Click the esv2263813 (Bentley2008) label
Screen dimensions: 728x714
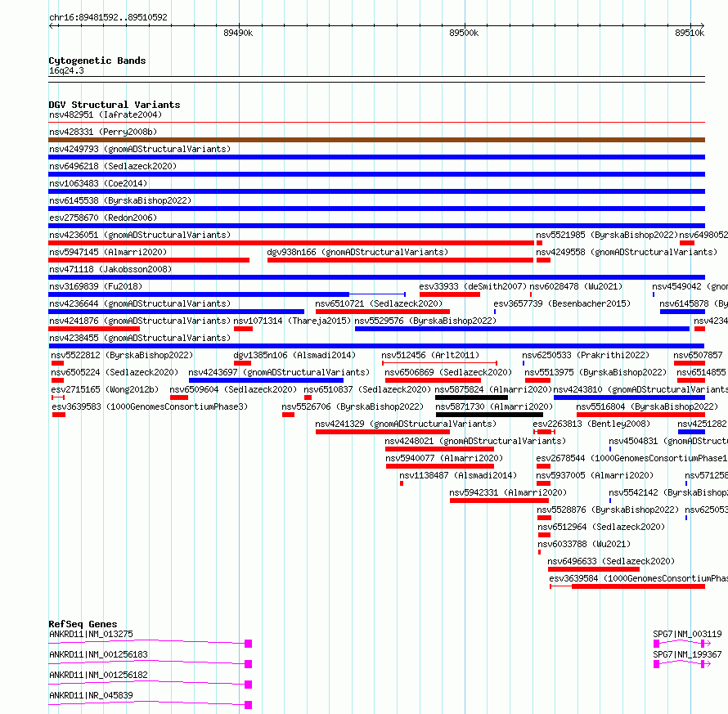click(x=591, y=424)
